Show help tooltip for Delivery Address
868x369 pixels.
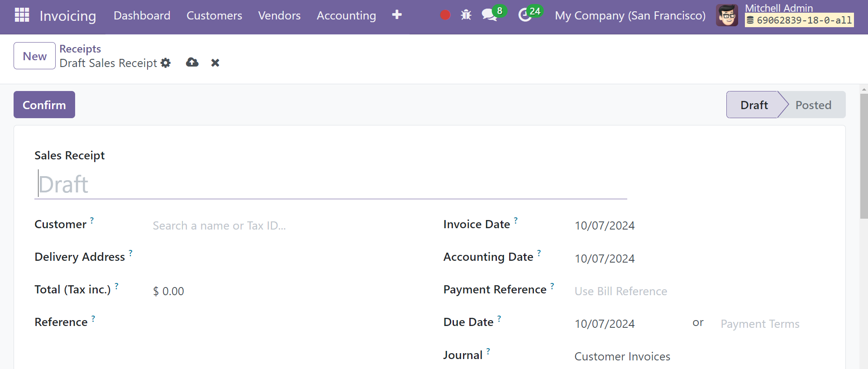(130, 253)
